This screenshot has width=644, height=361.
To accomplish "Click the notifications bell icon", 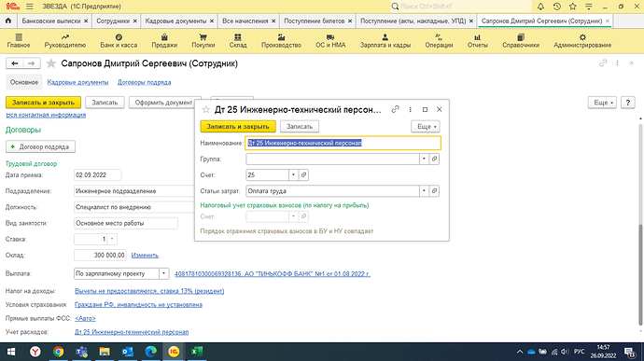I will (540, 7).
